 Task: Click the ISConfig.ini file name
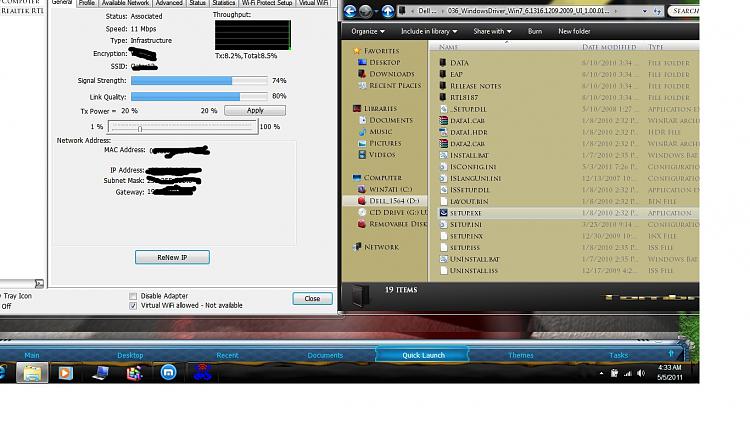coord(473,167)
